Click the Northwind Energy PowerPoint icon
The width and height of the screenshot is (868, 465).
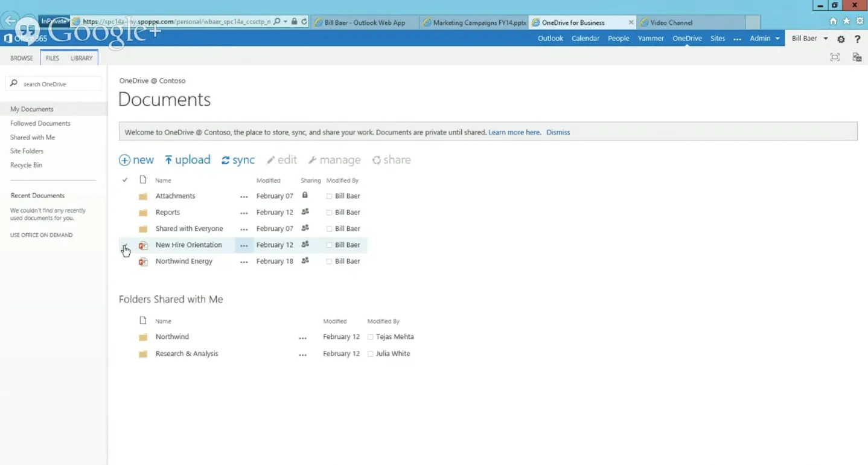click(x=143, y=261)
